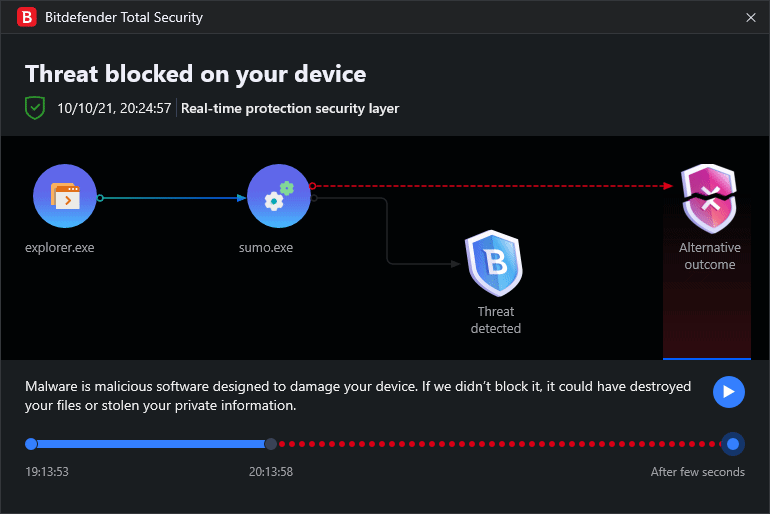Click the Threat detected shield icon
Image resolution: width=770 pixels, height=514 pixels.
point(495,263)
